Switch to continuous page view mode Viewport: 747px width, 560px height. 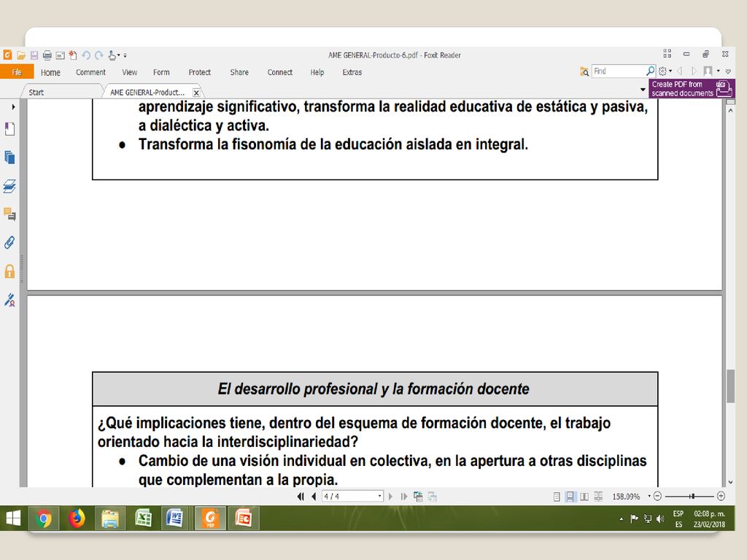click(570, 497)
